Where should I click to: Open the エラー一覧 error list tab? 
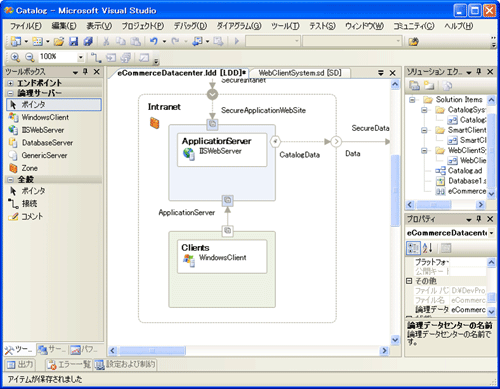69,365
